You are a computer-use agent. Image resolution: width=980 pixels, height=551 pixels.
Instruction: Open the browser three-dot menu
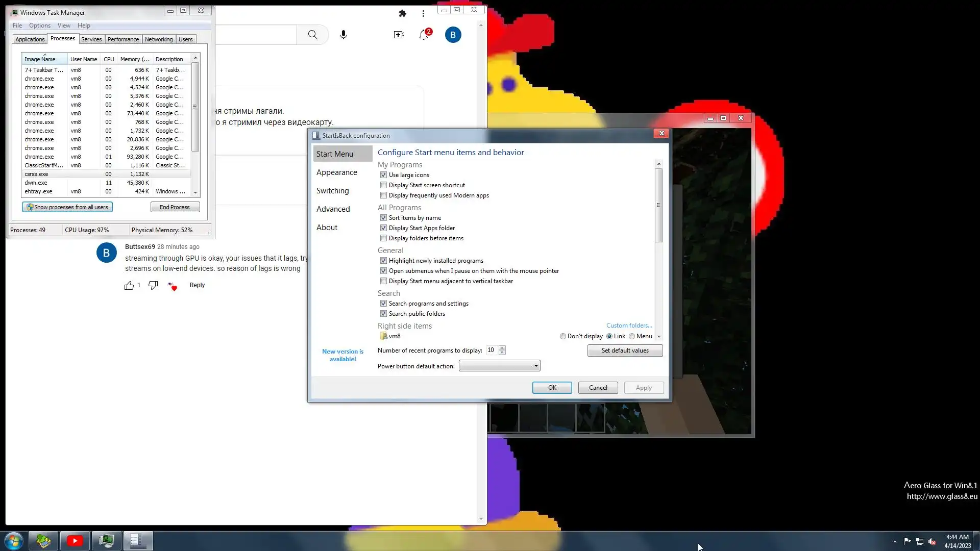click(423, 13)
